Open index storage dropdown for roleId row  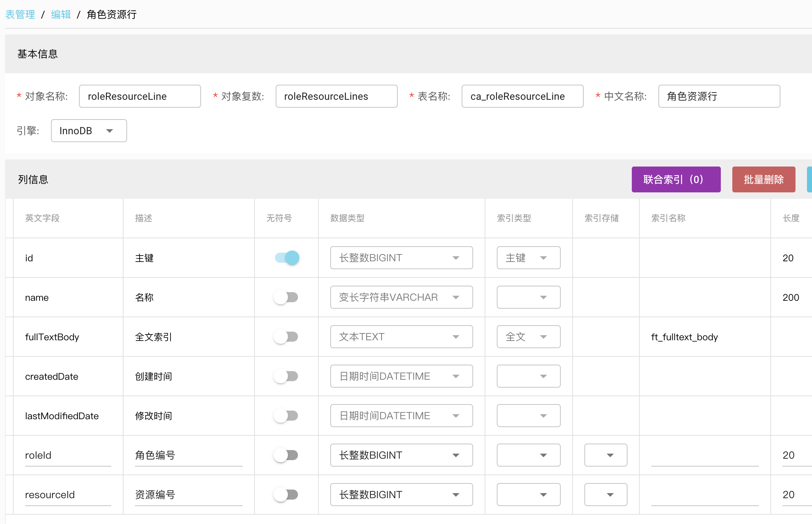click(605, 455)
